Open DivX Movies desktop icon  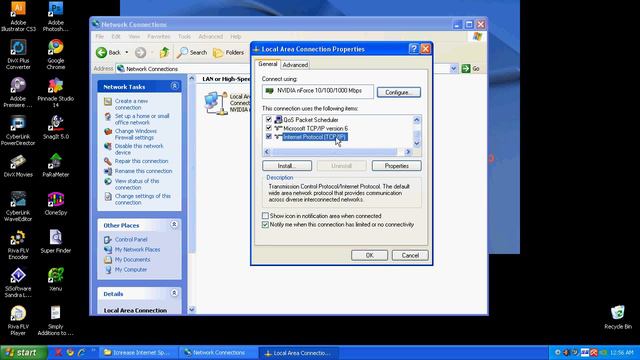18,165
